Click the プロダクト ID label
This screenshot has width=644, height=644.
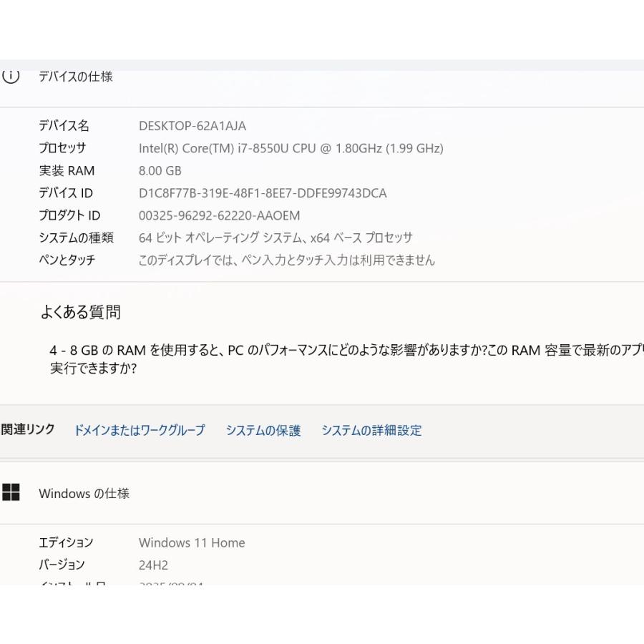69,215
